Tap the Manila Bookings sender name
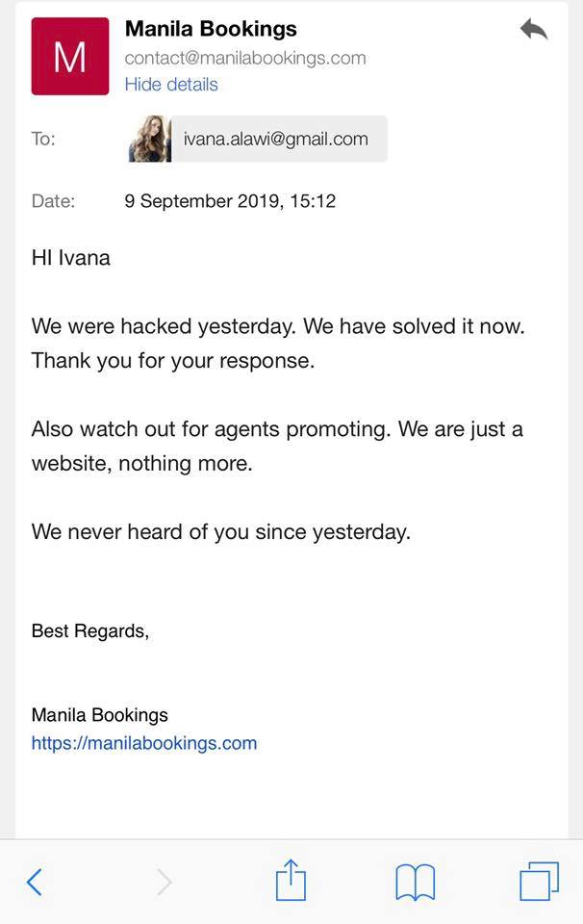This screenshot has width=583, height=924. point(211,29)
